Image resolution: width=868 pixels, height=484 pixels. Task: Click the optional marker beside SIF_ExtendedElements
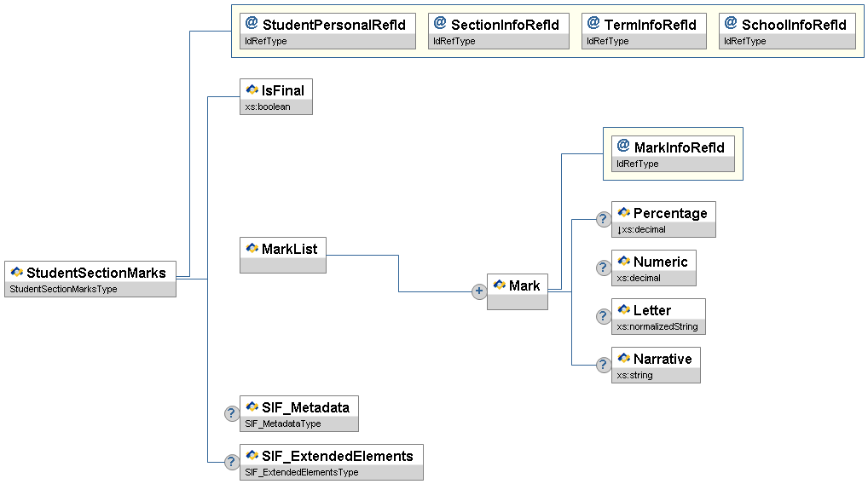click(231, 462)
